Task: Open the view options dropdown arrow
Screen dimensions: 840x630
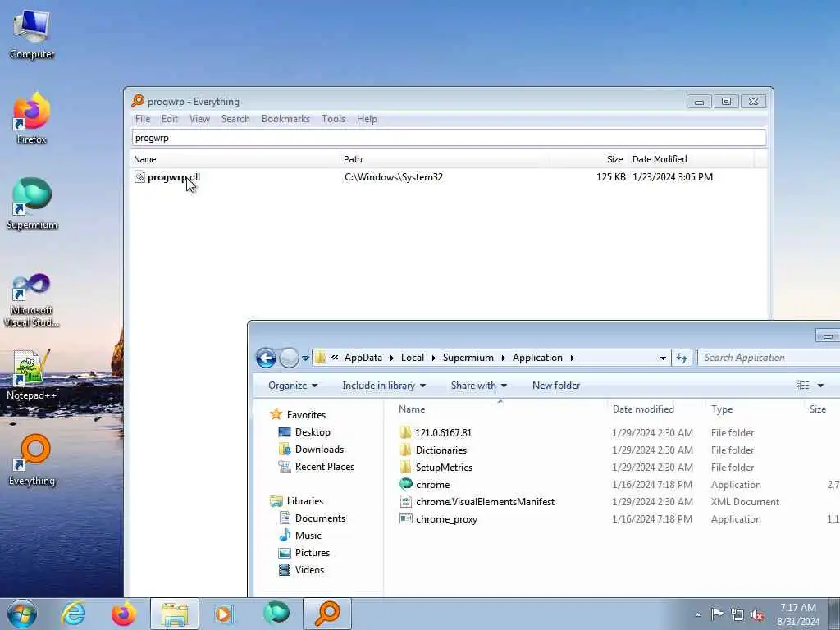Action: click(820, 386)
